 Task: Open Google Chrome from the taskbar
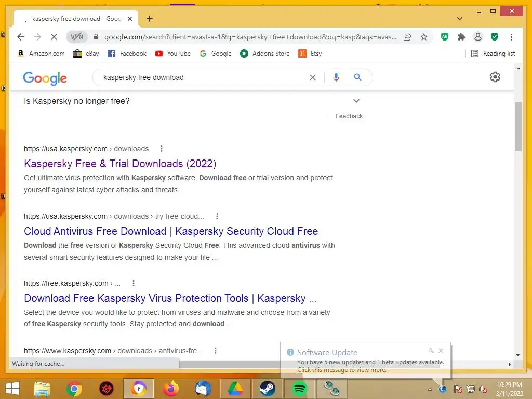tap(74, 389)
